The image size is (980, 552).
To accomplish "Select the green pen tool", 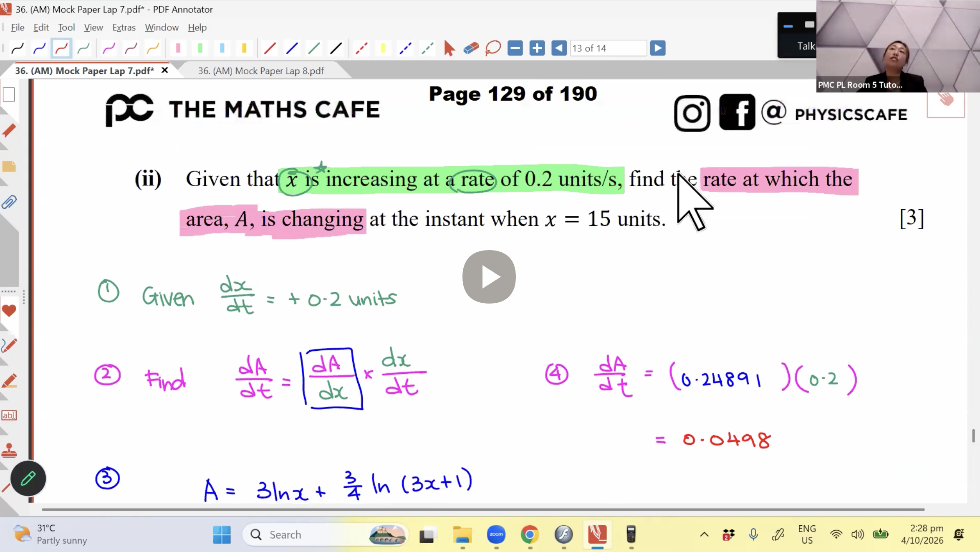I will coord(83,48).
